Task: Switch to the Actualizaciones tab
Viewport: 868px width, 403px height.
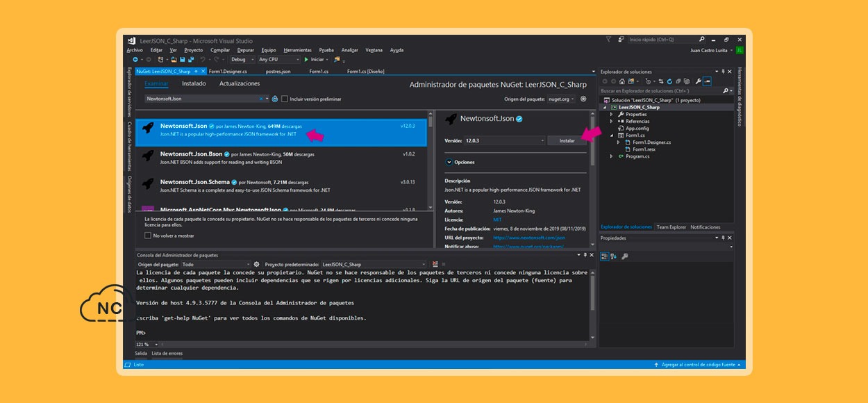Action: [x=240, y=83]
